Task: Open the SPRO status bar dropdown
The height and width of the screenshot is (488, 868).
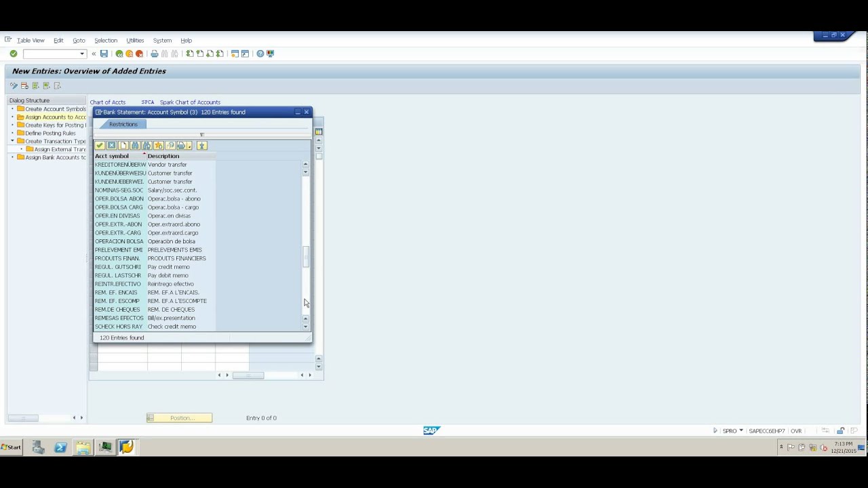Action: coord(741,430)
